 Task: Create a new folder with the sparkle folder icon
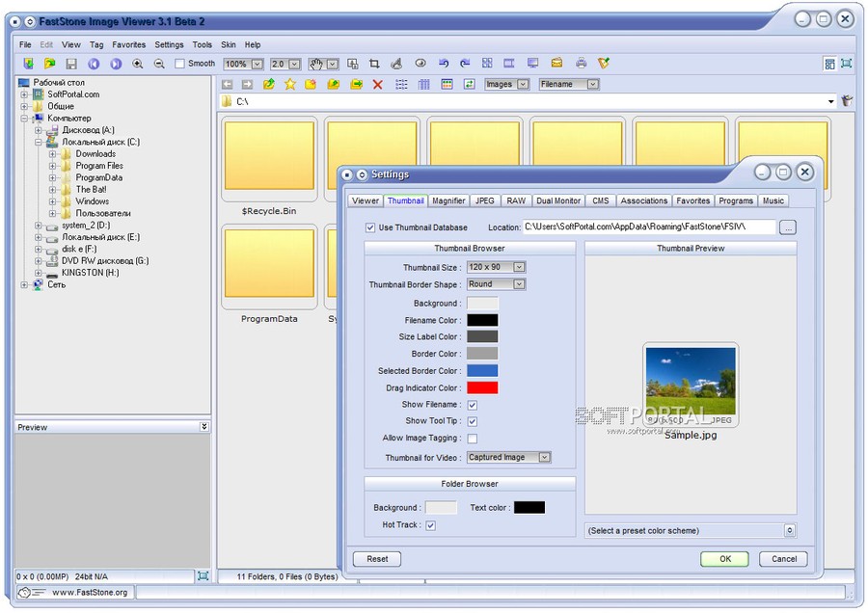(x=311, y=84)
